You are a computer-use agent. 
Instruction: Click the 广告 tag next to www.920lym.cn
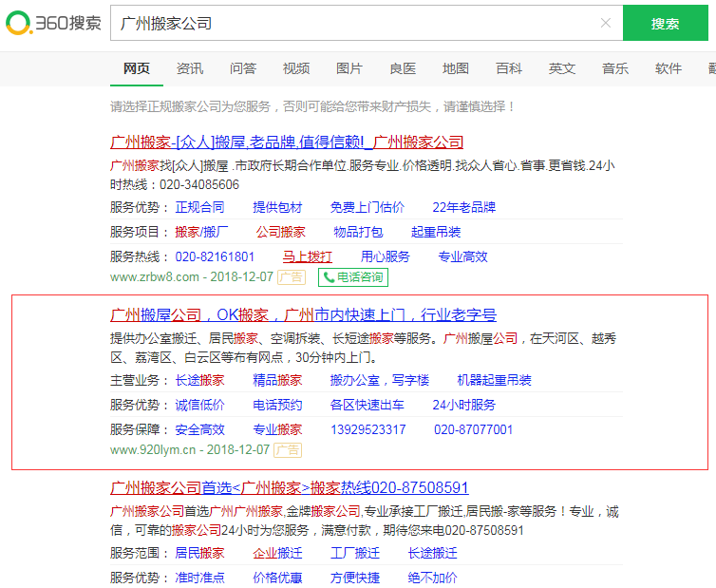288,449
